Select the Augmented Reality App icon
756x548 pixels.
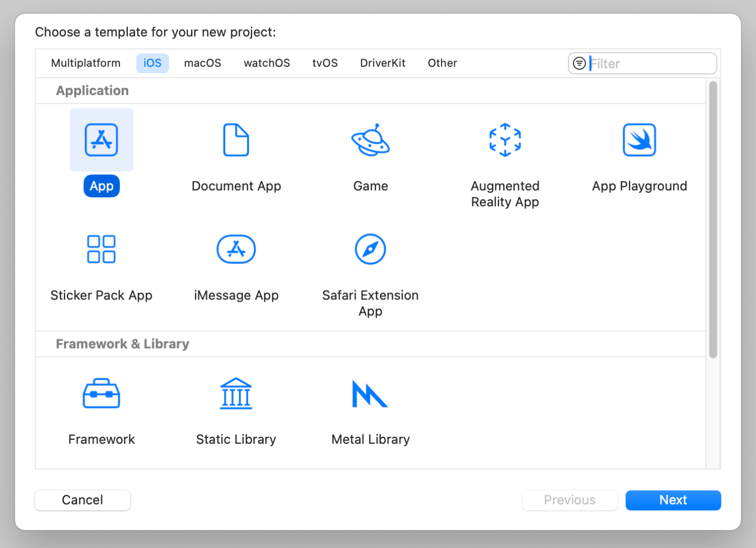point(505,140)
